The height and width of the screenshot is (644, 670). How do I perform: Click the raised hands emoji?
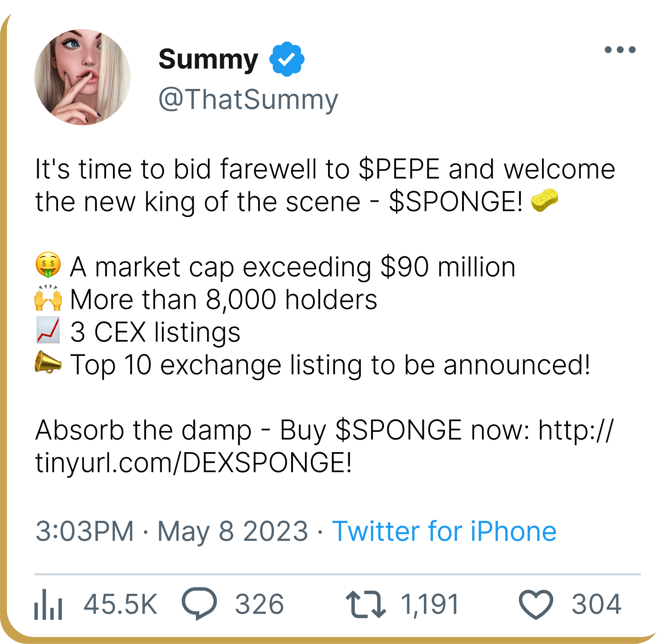click(x=48, y=298)
